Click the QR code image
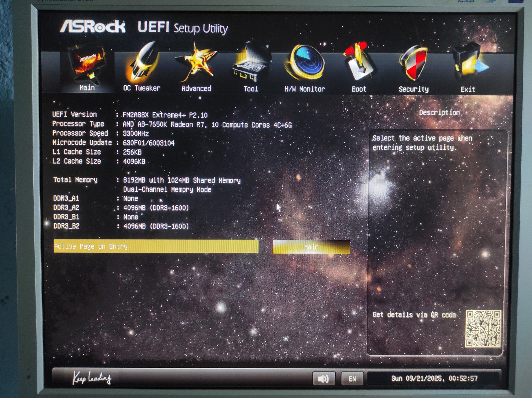 (483, 328)
